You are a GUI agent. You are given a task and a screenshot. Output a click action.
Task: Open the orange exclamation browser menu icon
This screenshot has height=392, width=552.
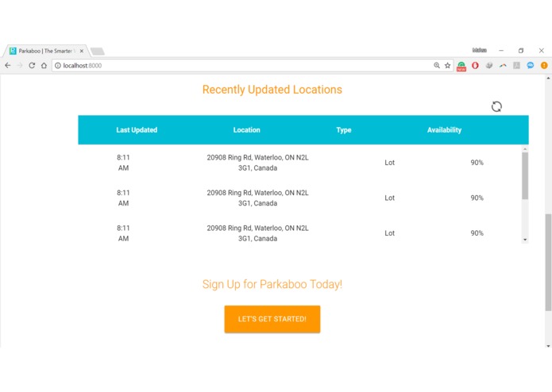(x=544, y=65)
